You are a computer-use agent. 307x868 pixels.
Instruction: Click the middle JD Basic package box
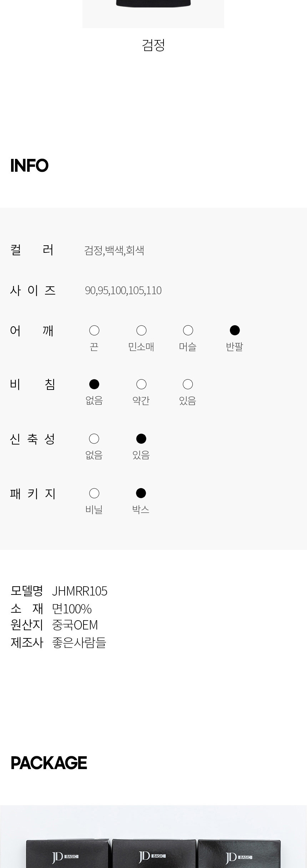154,854
